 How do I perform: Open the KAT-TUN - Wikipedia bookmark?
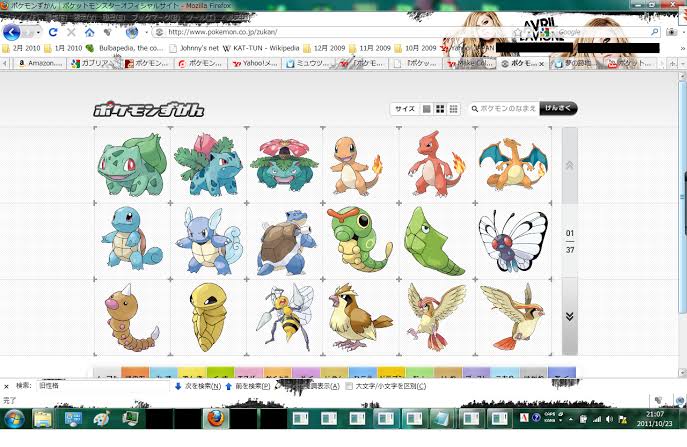[261, 48]
